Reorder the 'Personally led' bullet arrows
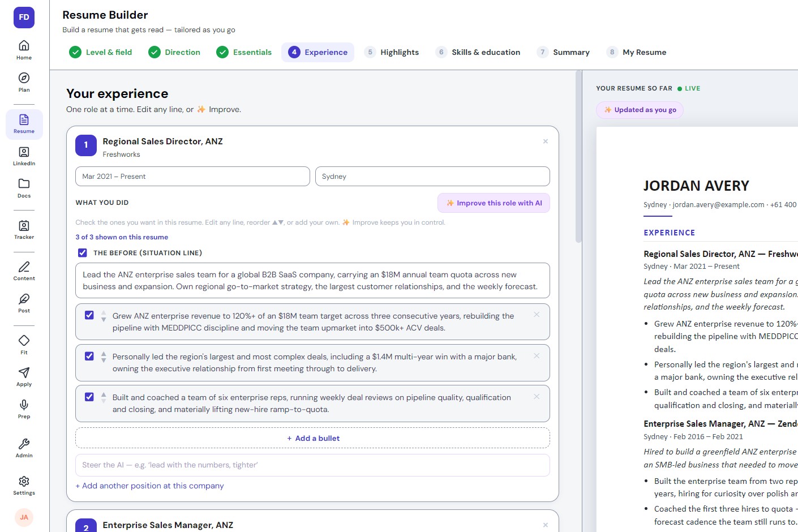Screen dimensions: 798x532 [x=104, y=357]
